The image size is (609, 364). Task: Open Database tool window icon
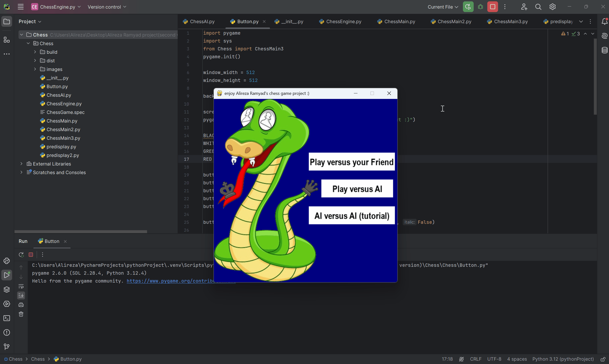[x=604, y=50]
